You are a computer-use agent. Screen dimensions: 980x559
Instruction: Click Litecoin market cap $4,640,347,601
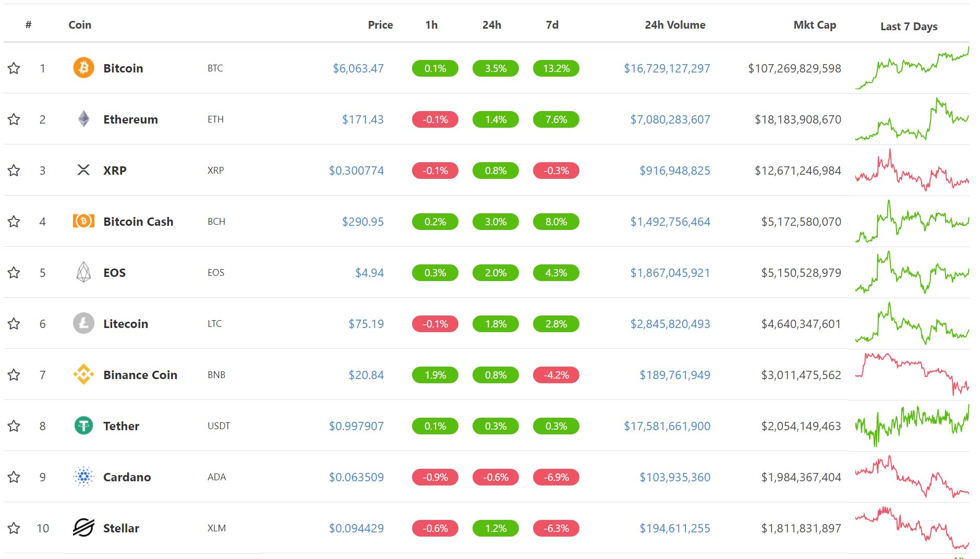pyautogui.click(x=801, y=323)
